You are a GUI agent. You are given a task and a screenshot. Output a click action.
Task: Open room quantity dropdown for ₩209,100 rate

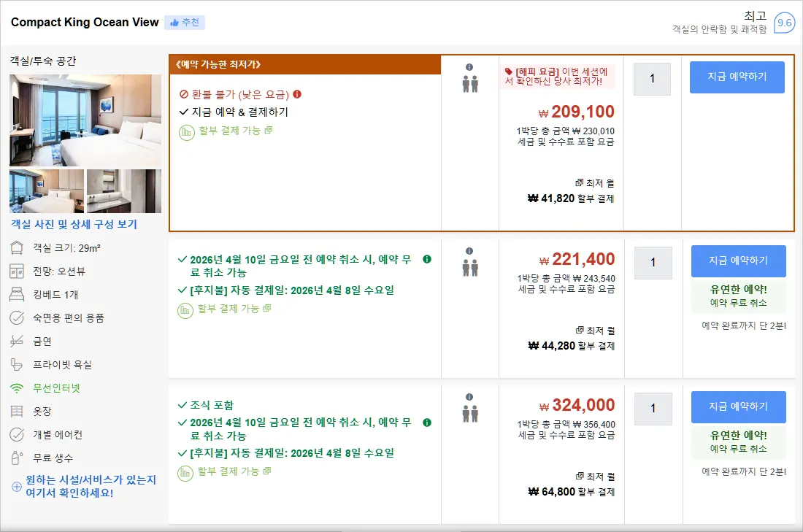[652, 79]
